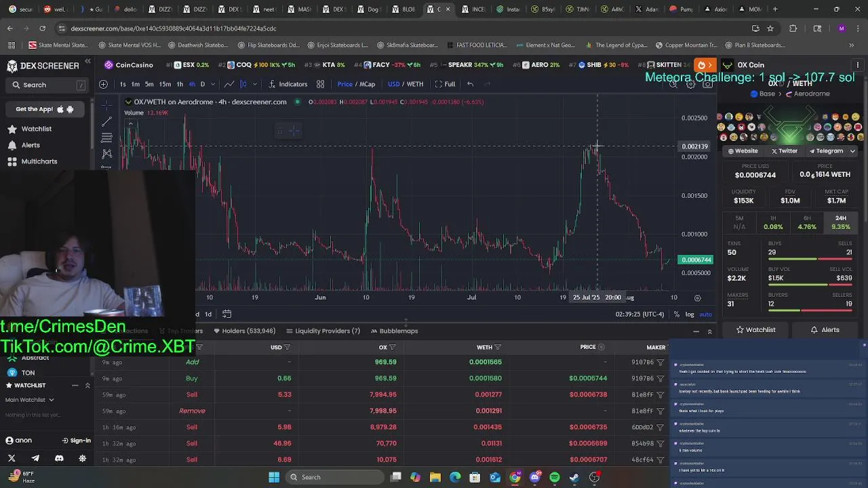Open the token Twitter link
The image size is (868, 488).
point(785,151)
